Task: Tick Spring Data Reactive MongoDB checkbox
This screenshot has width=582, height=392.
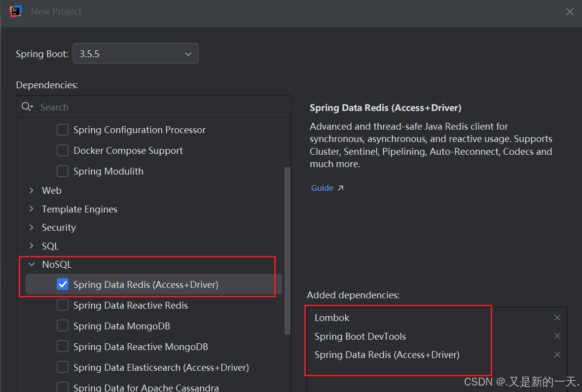Action: point(63,346)
